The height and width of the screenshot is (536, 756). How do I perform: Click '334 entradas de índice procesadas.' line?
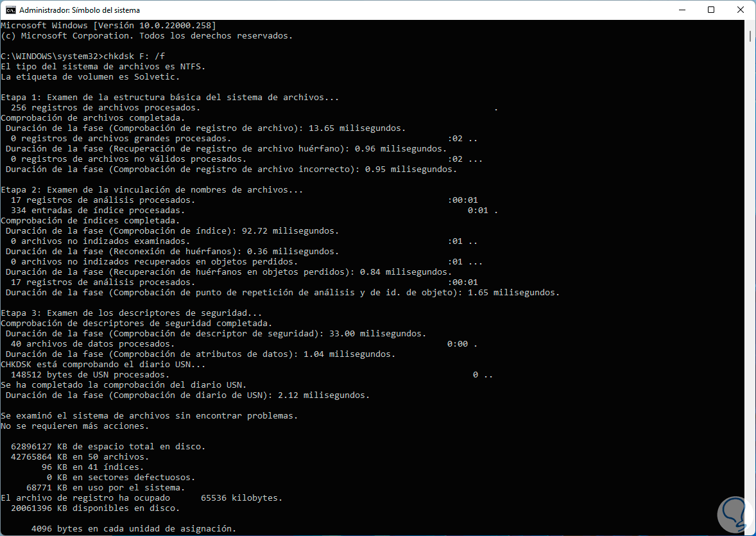point(98,211)
